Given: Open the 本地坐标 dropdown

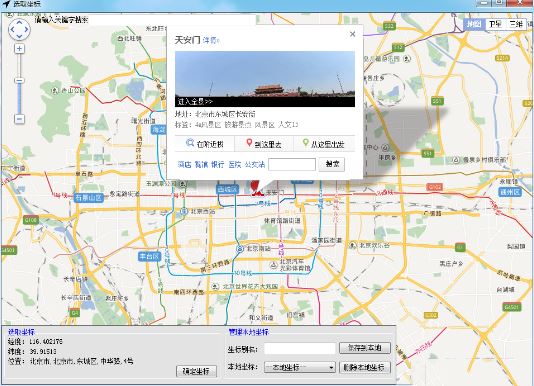Looking at the screenshot, I should tap(300, 367).
